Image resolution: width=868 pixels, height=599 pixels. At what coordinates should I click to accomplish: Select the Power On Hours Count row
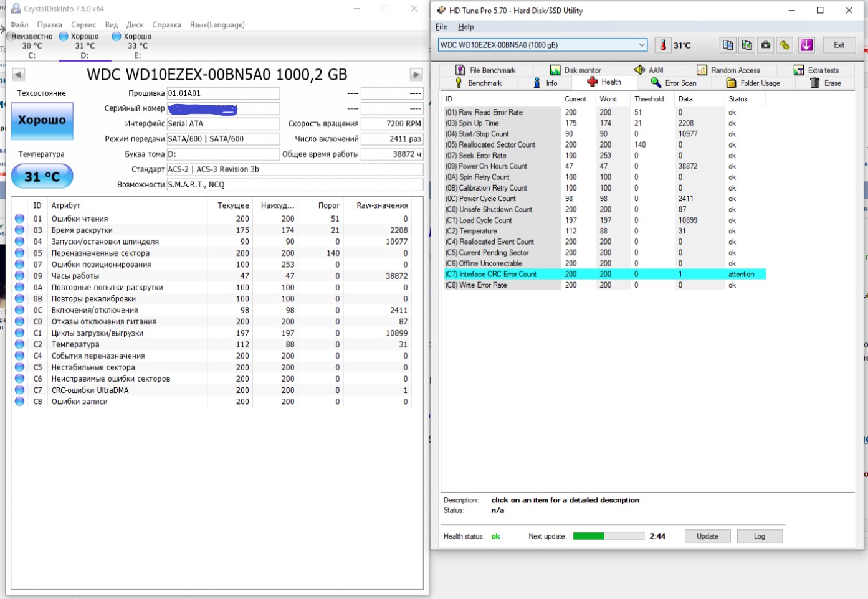[x=604, y=166]
